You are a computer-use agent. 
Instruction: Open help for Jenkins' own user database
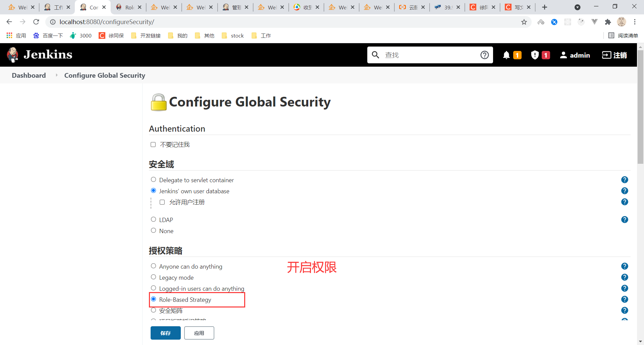pyautogui.click(x=625, y=191)
